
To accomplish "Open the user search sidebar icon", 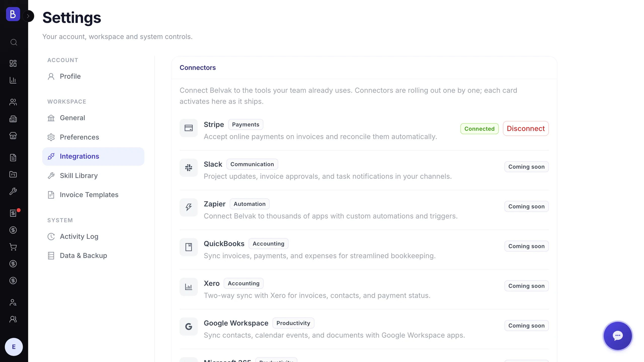I will (13, 302).
